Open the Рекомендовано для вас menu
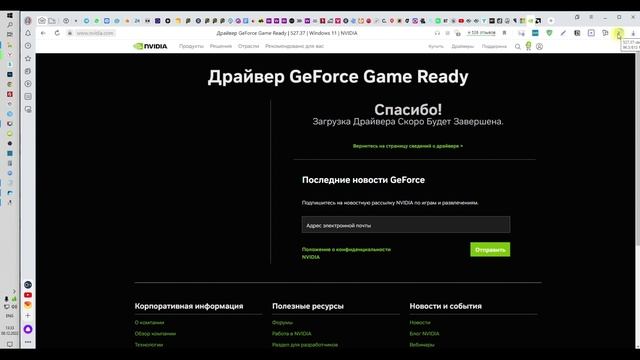The width and height of the screenshot is (640, 360). [x=294, y=46]
